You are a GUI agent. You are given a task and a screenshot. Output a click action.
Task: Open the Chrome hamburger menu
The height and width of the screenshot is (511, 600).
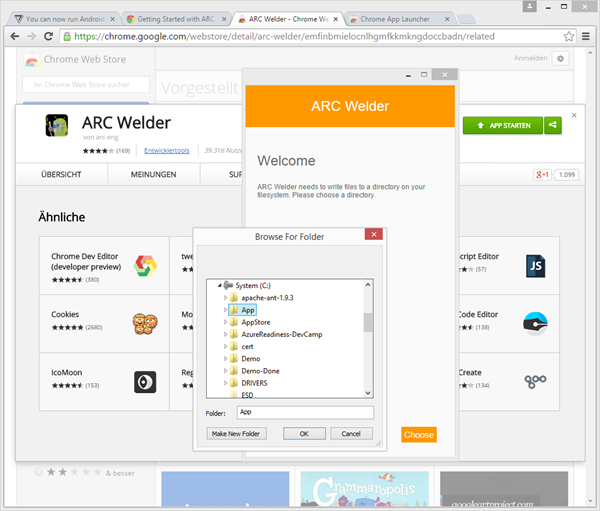click(585, 36)
